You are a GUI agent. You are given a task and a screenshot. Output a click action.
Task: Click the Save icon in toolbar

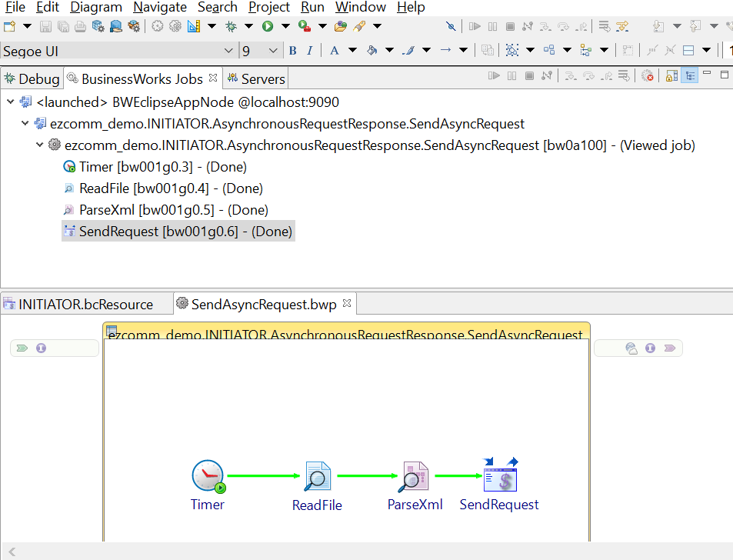coord(45,26)
